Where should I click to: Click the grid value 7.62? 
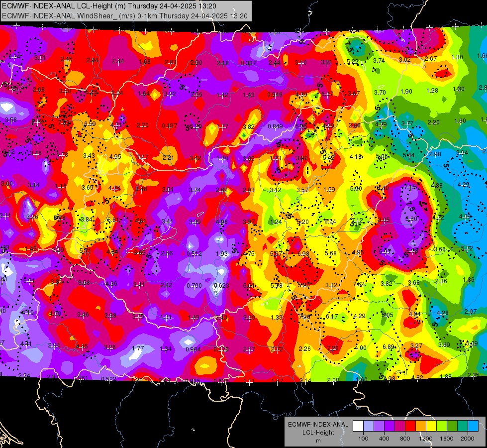[x=359, y=284]
